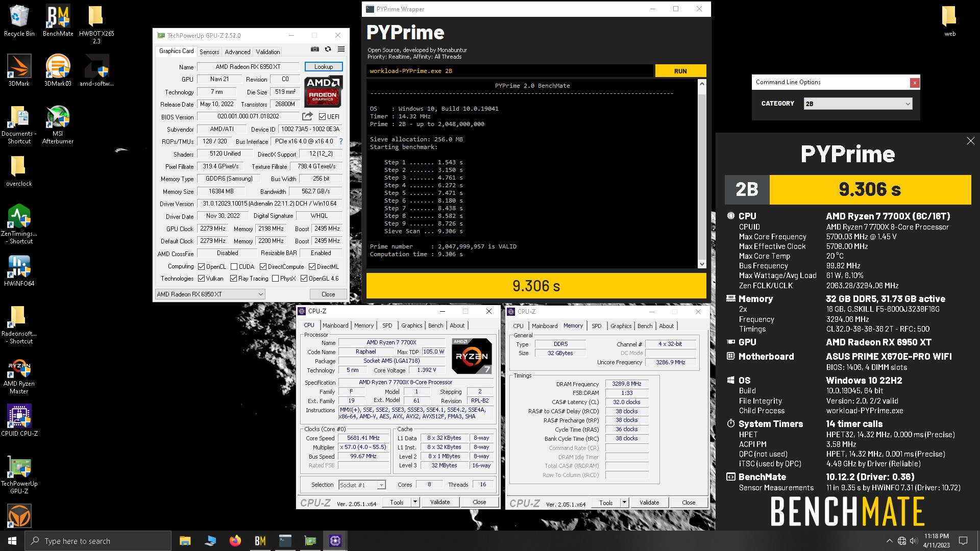
Task: Open Socket #1 selection dropdown in CPU-Z
Action: [x=362, y=485]
